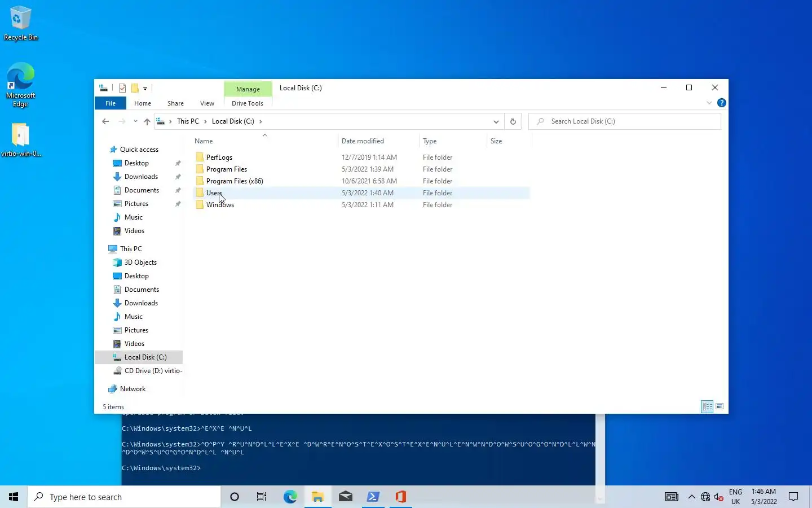Viewport: 812px width, 508px height.
Task: Open the File ribbon tab
Action: coord(111,103)
